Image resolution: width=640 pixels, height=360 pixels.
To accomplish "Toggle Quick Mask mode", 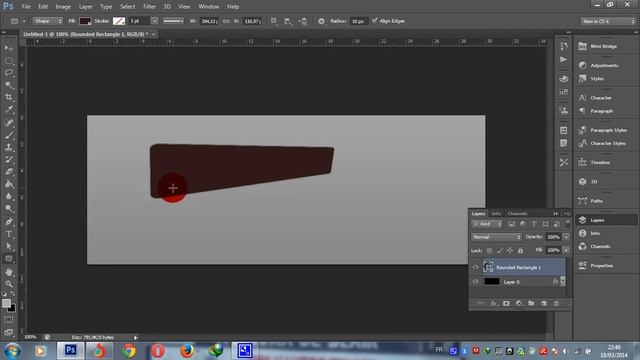I will pos(9,320).
